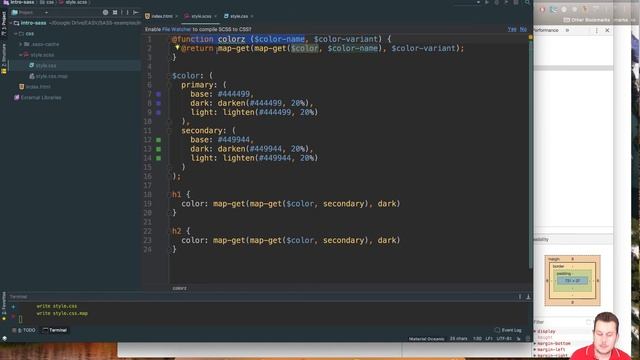This screenshot has width=640, height=360.
Task: Click the intro-sass breadcrumb in navigation bar
Action: click(x=22, y=2)
